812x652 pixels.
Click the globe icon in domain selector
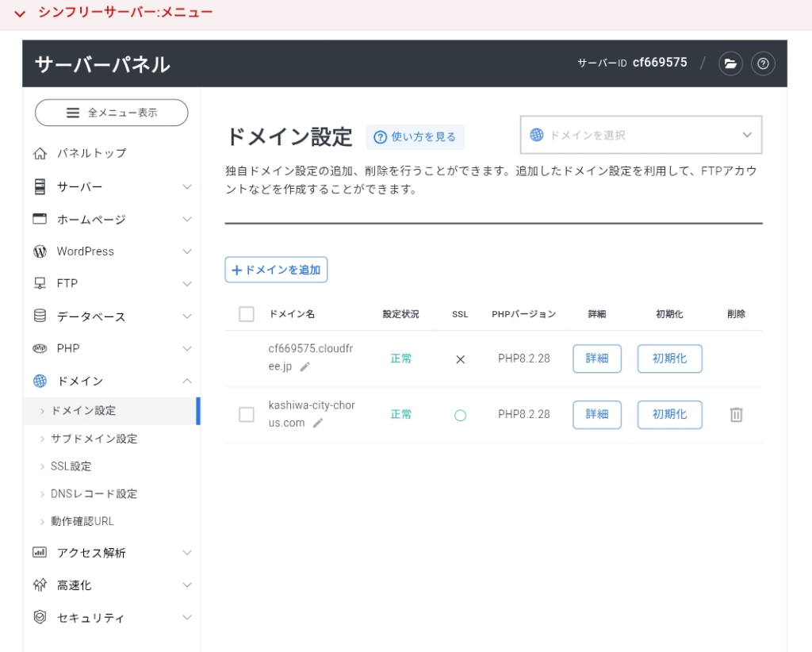pyautogui.click(x=537, y=135)
